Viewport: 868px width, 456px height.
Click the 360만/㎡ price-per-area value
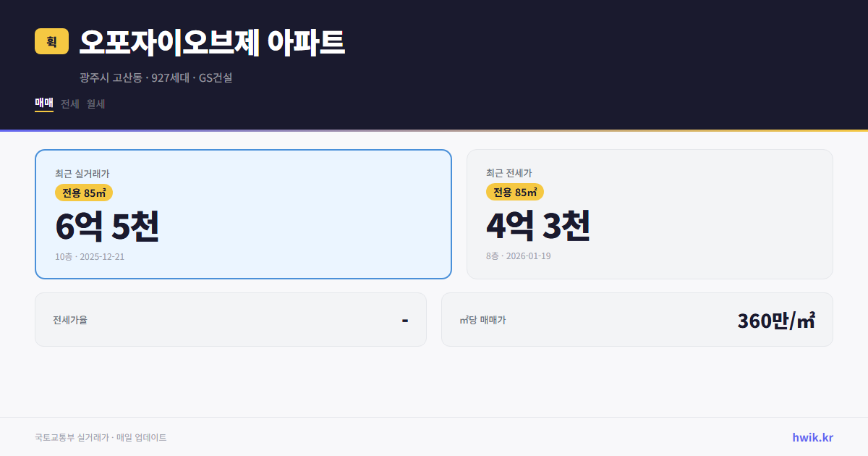click(x=775, y=319)
